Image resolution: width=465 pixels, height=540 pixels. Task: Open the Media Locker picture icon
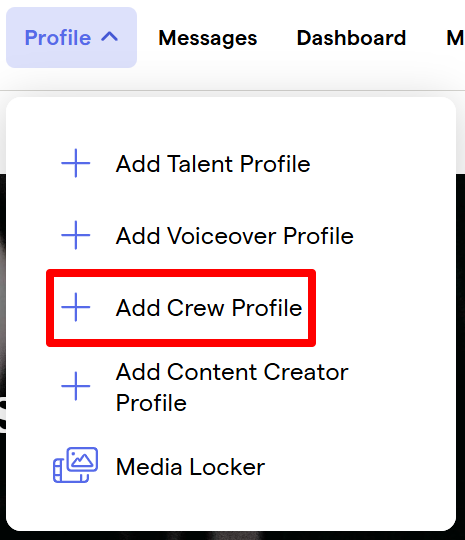tap(75, 465)
